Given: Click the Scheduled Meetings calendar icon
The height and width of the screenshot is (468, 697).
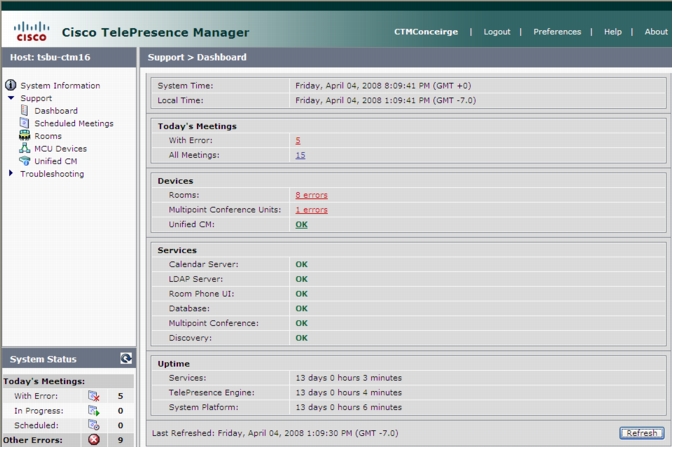Looking at the screenshot, I should (x=24, y=123).
